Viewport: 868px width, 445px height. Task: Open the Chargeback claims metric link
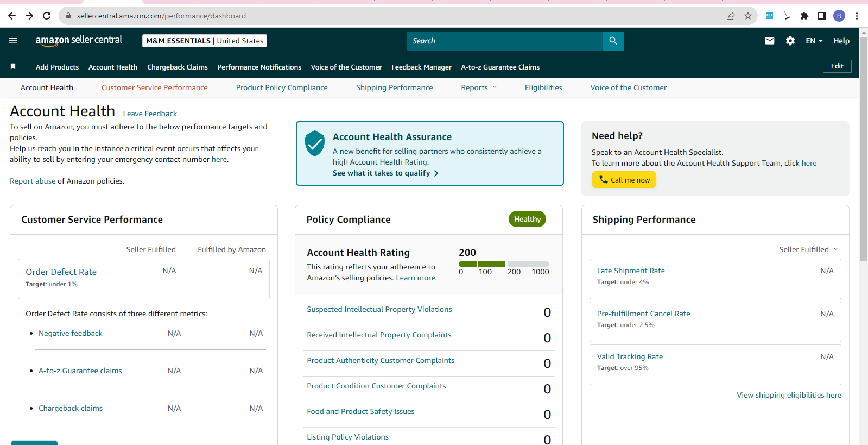[71, 408]
